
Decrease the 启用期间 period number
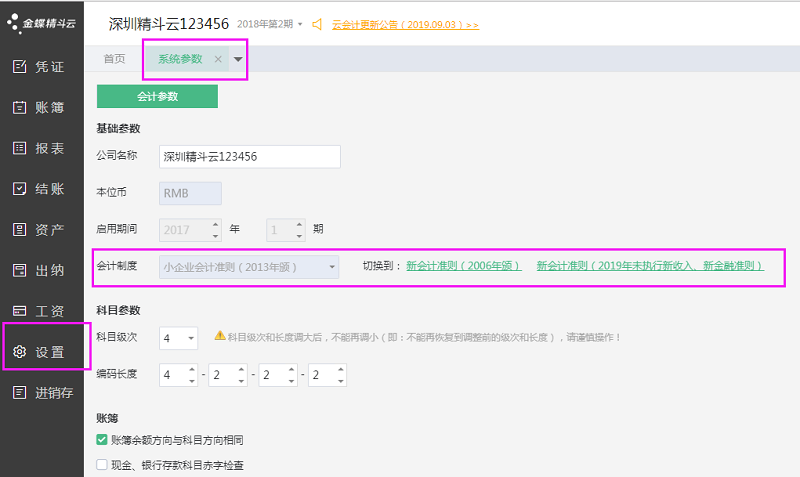click(x=299, y=236)
